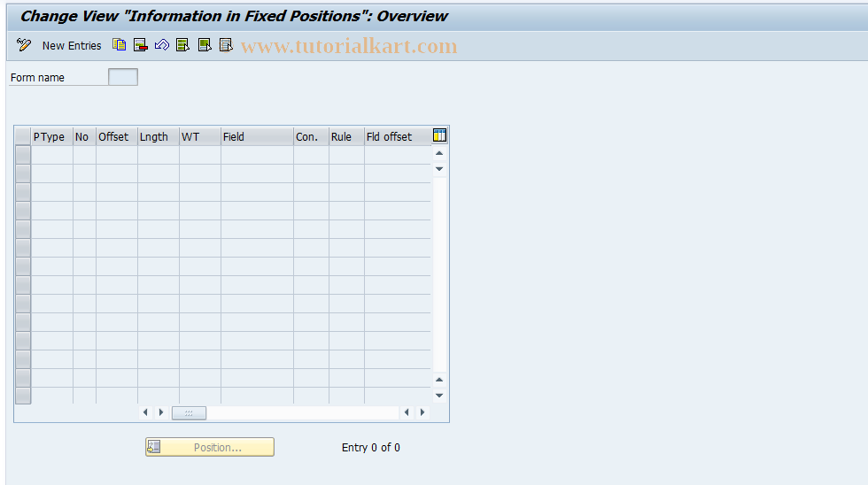Click the Select Block toolbar icon
Viewport: 868px width, 485px height.
205,45
